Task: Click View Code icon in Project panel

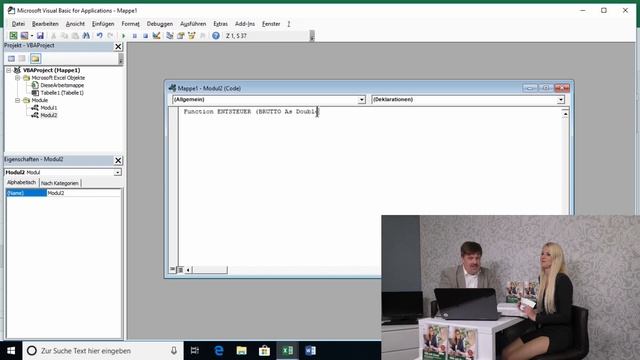Action: pyautogui.click(x=11, y=59)
